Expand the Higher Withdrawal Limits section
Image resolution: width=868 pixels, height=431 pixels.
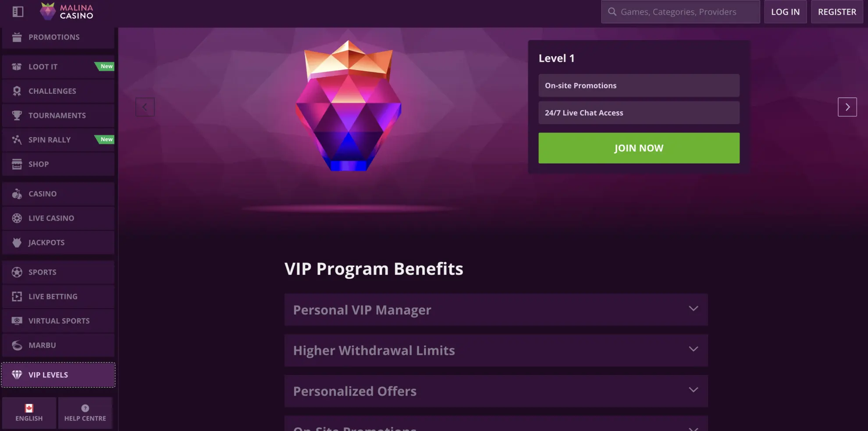(694, 349)
